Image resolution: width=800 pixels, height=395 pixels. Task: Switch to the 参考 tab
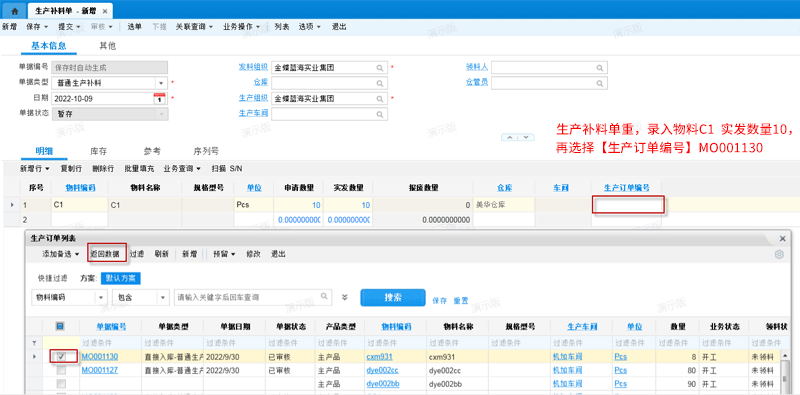152,151
